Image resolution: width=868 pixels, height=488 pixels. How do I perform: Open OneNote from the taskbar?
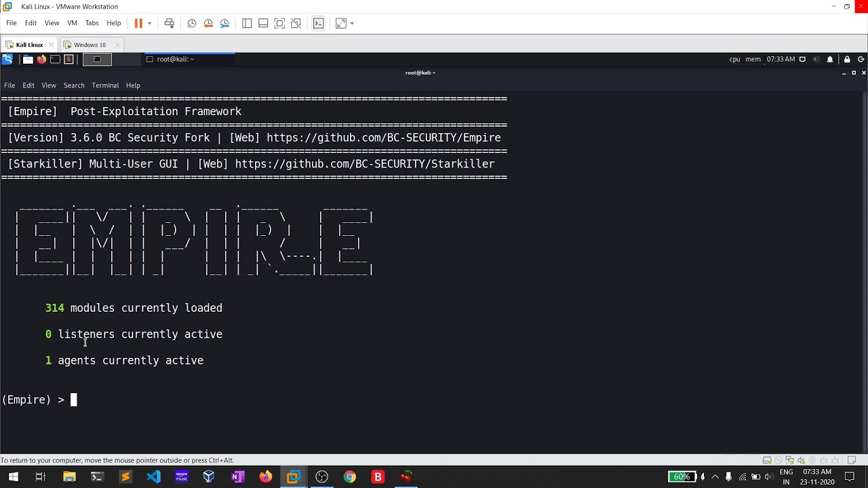click(237, 476)
